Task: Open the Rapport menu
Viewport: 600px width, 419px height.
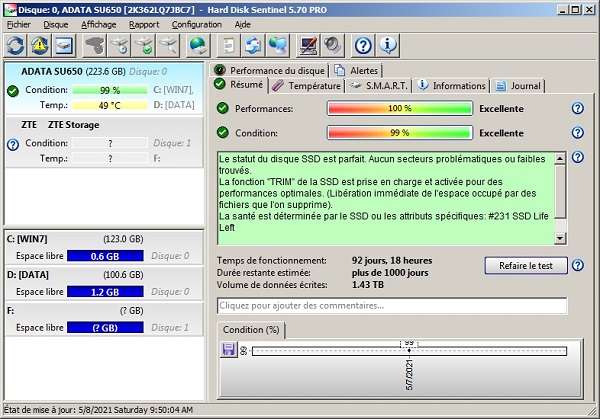Action: [144, 24]
